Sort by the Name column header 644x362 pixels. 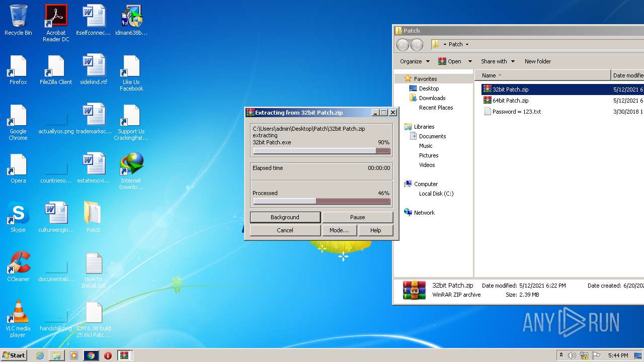point(542,75)
